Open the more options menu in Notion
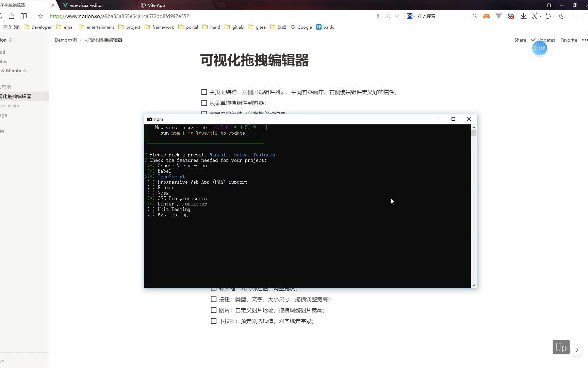The width and height of the screenshot is (588, 368). pyautogui.click(x=585, y=40)
